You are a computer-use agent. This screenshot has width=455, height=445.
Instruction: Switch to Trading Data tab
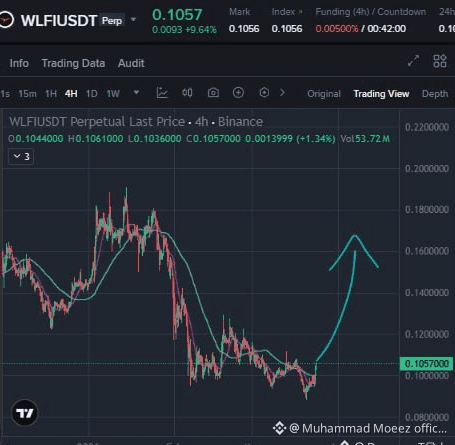coord(73,63)
